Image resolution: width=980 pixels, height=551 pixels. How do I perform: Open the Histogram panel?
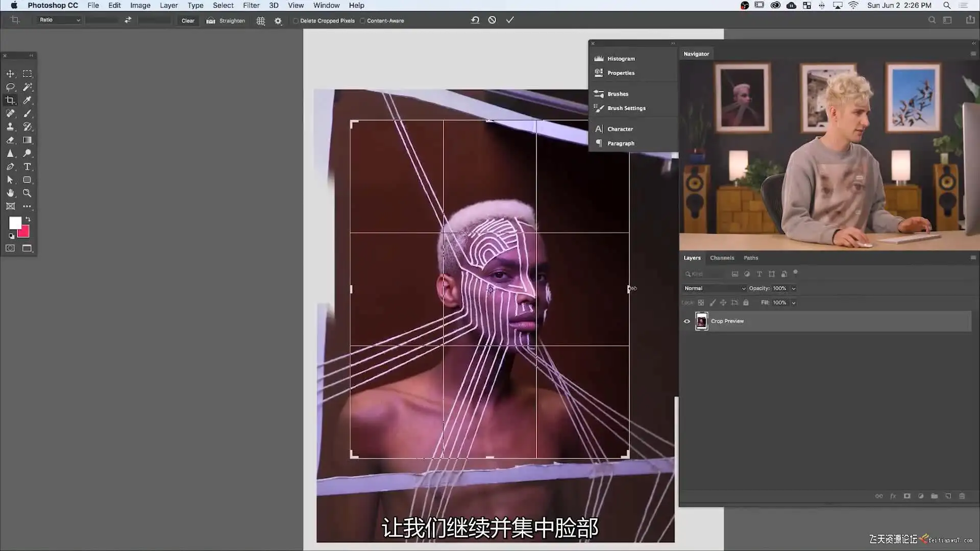[x=621, y=59]
